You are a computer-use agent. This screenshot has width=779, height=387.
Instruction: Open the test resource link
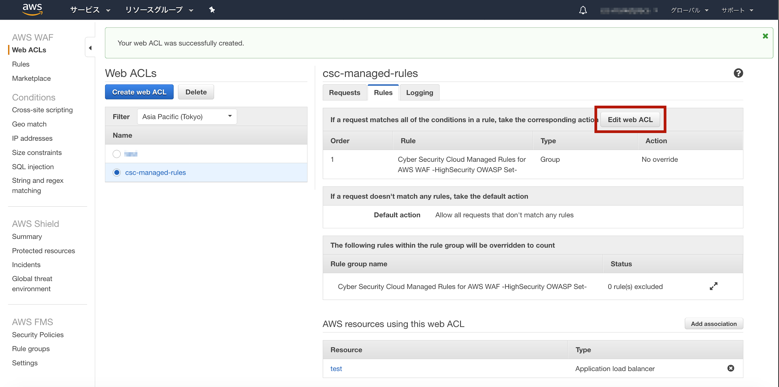336,369
